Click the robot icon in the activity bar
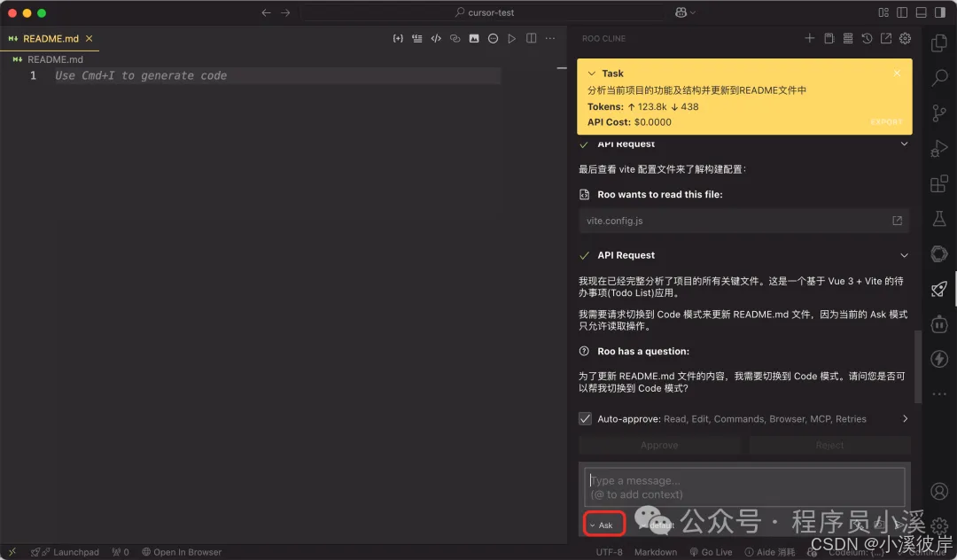 939,324
